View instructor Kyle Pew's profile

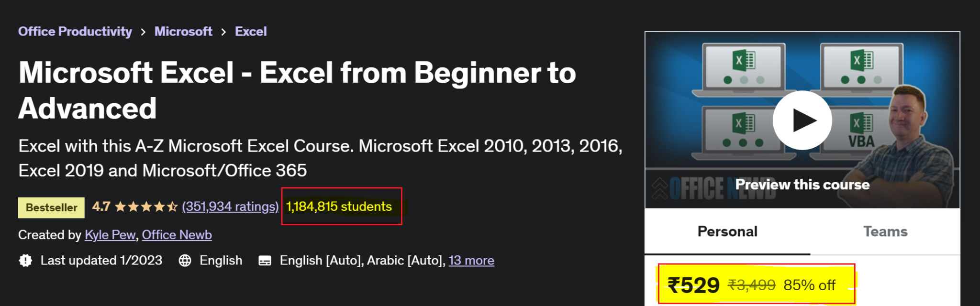point(109,235)
